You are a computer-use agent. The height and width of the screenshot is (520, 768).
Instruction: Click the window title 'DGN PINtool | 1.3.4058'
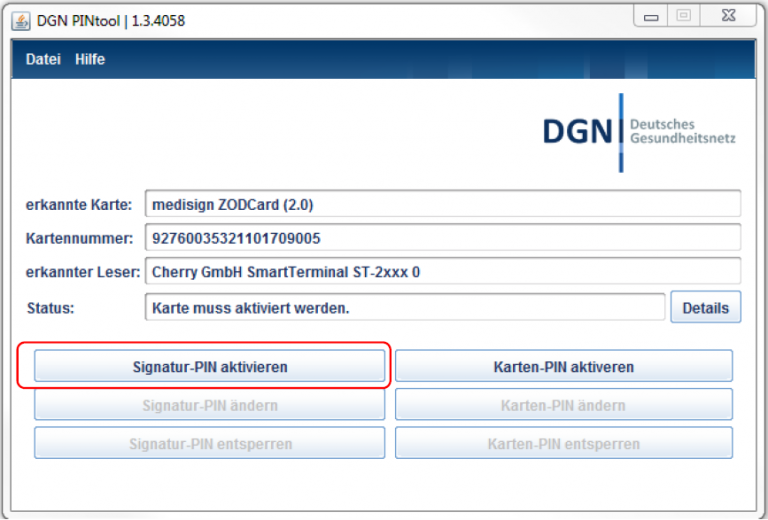[111, 21]
